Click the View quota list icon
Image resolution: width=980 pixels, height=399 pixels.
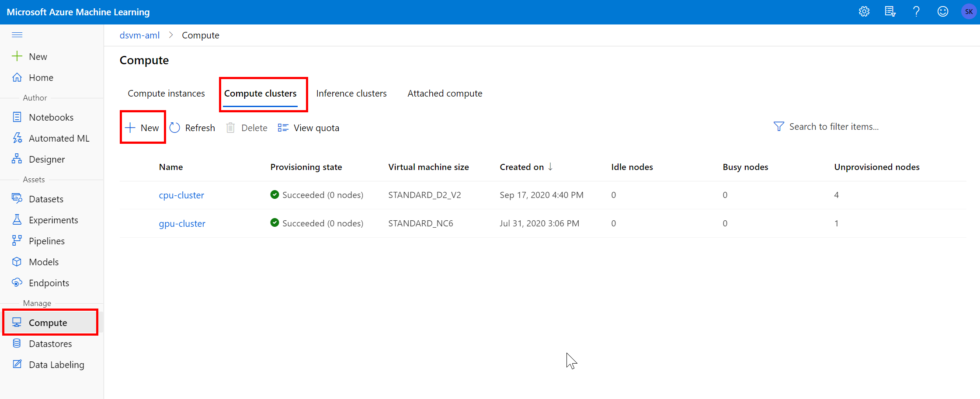[x=283, y=128]
